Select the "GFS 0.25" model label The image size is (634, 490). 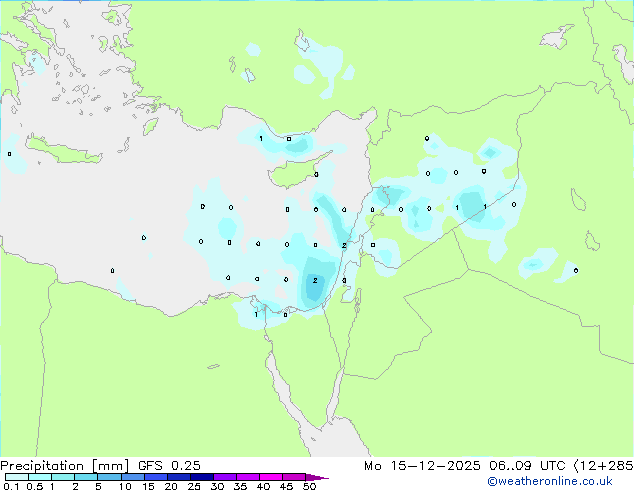(x=169, y=466)
